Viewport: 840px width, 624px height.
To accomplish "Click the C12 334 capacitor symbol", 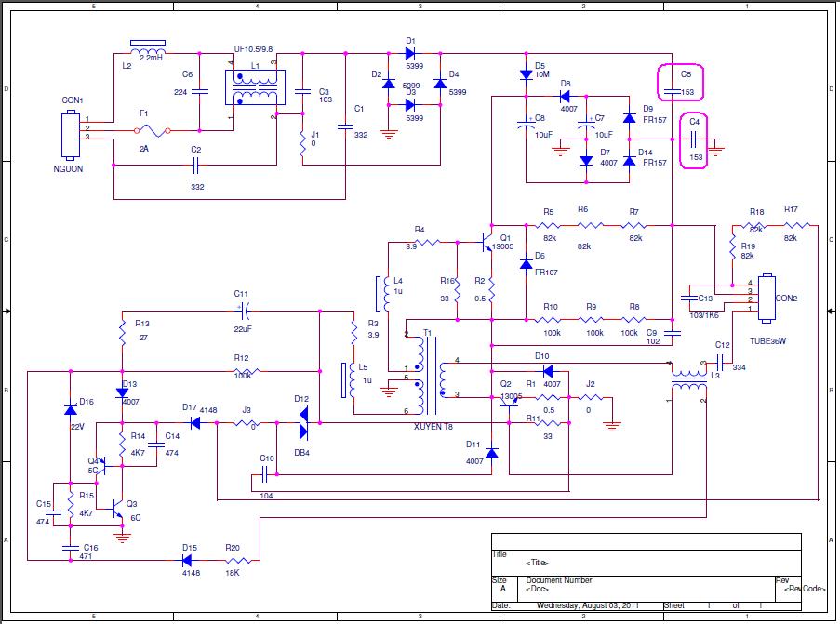I will click(720, 364).
